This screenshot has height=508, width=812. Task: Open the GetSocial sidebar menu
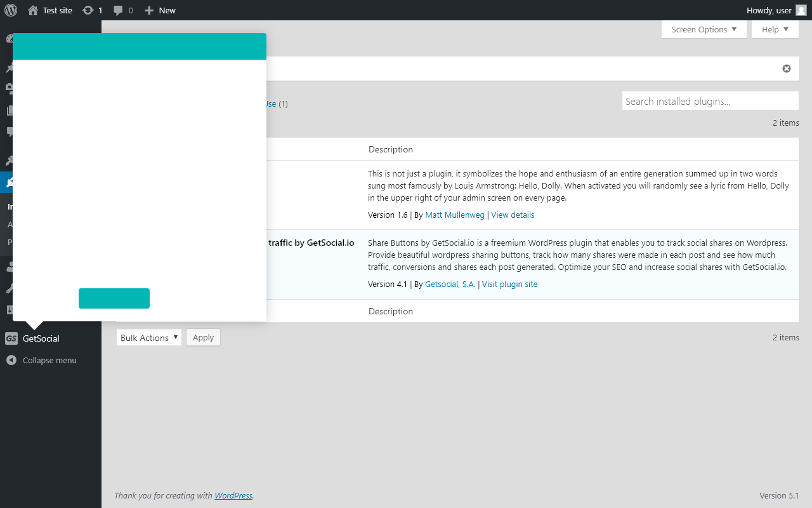pyautogui.click(x=51, y=338)
